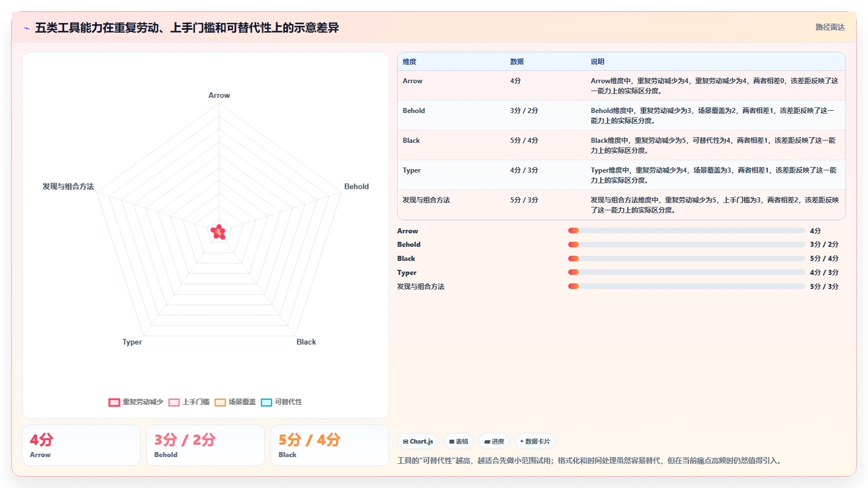Click the Arrow axis label on radar chart
The width and height of the screenshot is (868, 488).
pyautogui.click(x=219, y=96)
